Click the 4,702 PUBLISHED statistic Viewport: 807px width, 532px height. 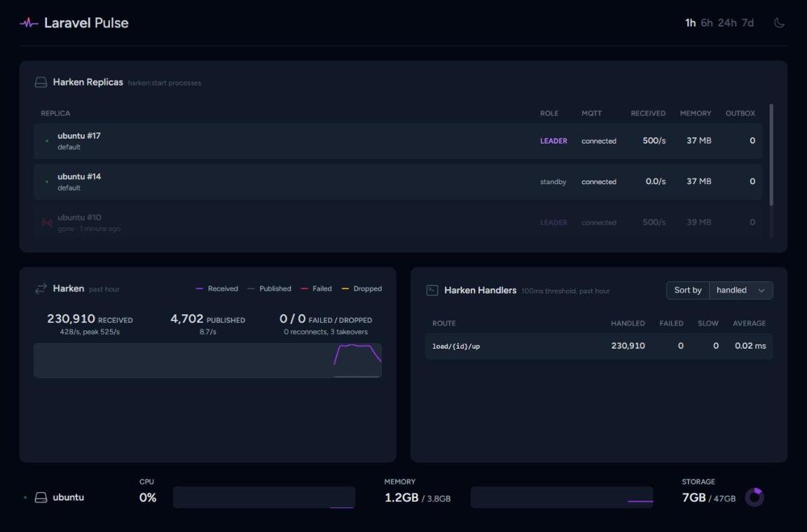(x=208, y=319)
